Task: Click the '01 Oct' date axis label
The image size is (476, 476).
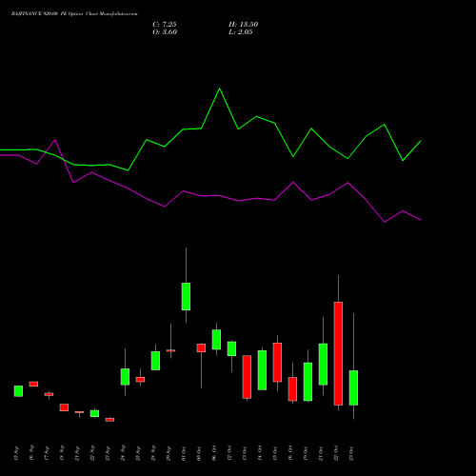Action: (184, 453)
